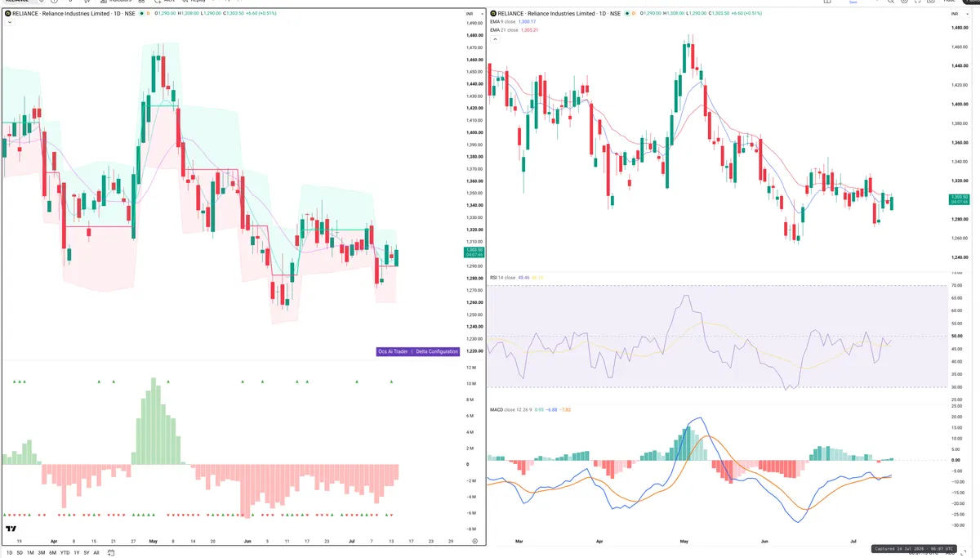Click right chart current price label 1,303.50
This screenshot has height=558, width=980.
(x=959, y=198)
